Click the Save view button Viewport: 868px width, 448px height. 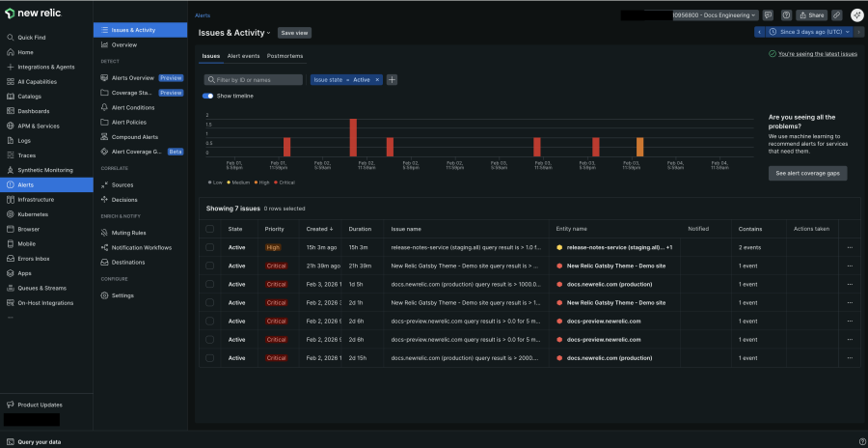294,33
